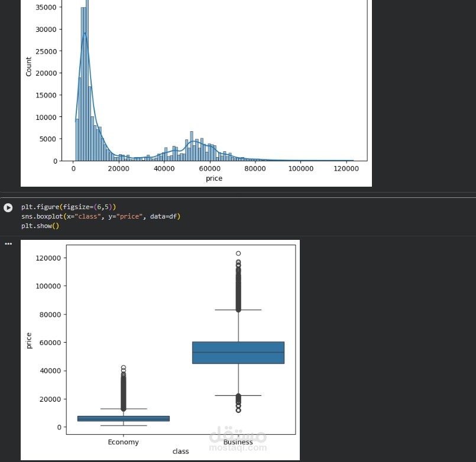The image size is (476, 462).
Task: Click the 120000 tick label on boxplot y-axis
Action: click(48, 258)
